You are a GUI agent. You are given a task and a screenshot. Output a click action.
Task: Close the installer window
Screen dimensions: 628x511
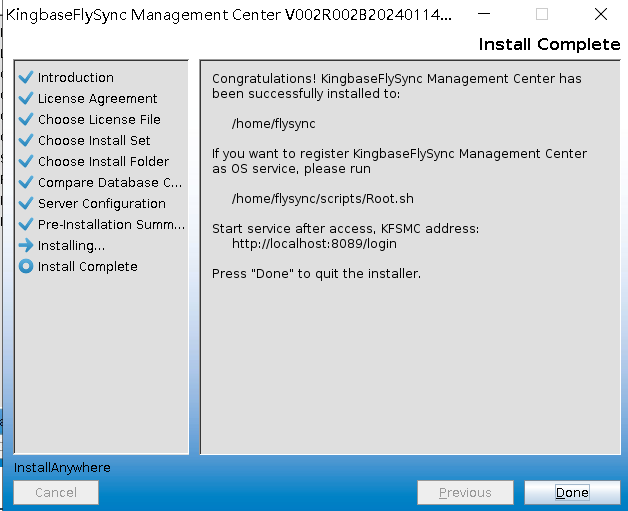[601, 14]
